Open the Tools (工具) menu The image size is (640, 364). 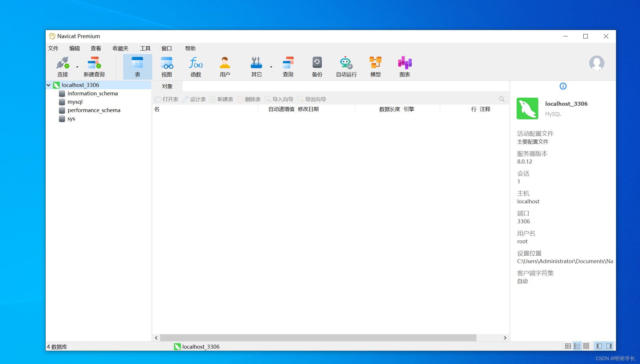pyautogui.click(x=145, y=48)
